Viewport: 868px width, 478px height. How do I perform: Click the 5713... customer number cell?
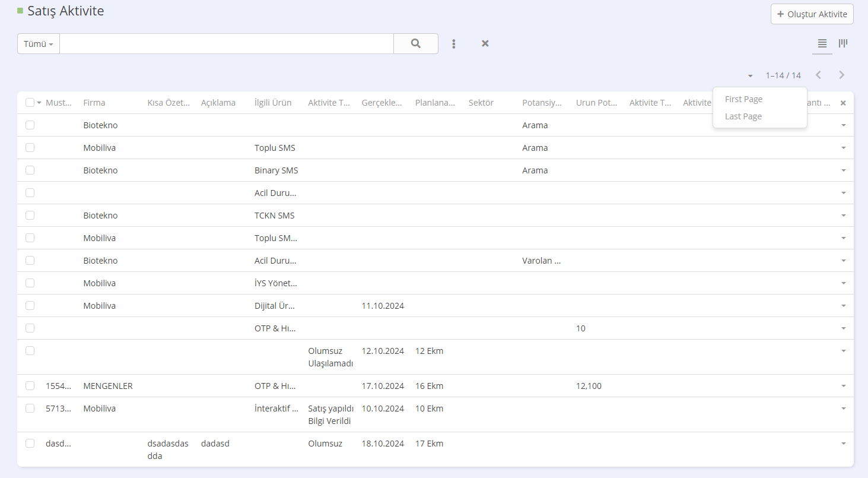coord(59,409)
